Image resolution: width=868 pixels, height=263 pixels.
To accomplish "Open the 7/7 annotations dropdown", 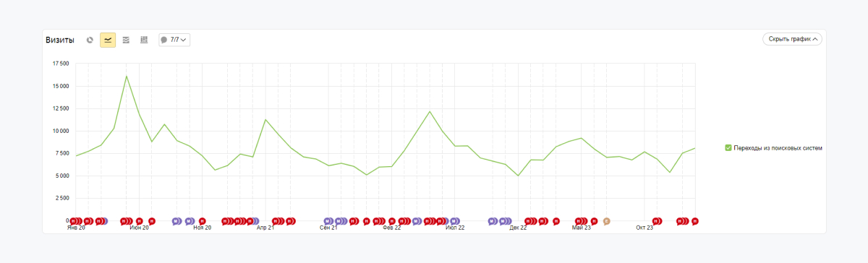I will click(174, 40).
